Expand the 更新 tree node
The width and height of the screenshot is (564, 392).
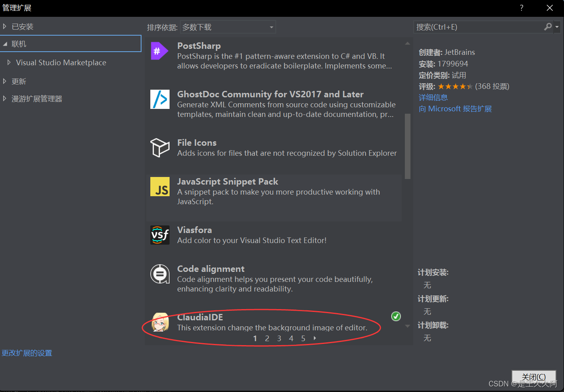[5, 81]
